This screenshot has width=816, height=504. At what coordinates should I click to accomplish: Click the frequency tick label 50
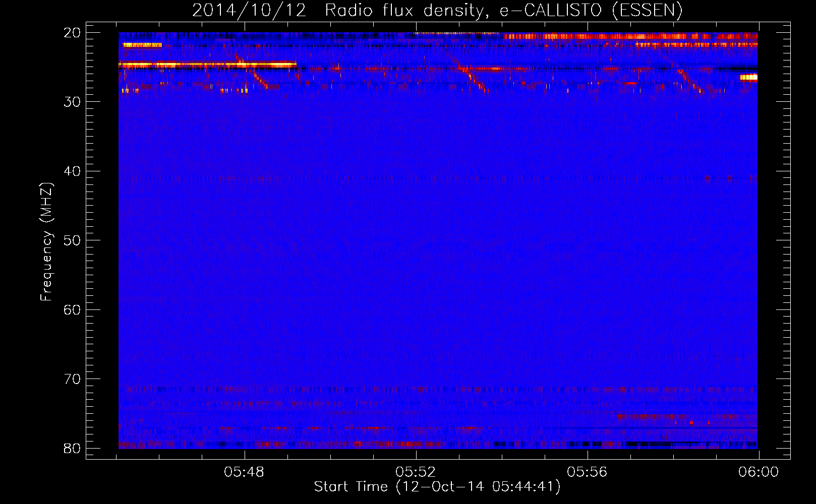[72, 240]
